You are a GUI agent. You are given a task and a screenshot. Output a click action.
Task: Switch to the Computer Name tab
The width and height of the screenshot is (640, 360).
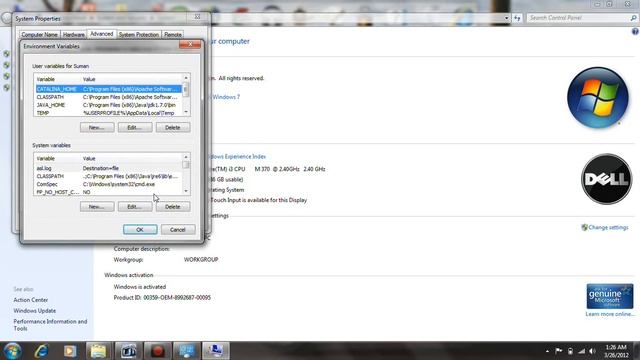pyautogui.click(x=39, y=35)
